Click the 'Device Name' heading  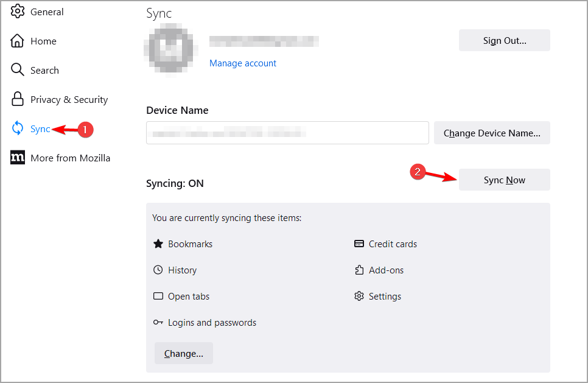pyautogui.click(x=177, y=110)
